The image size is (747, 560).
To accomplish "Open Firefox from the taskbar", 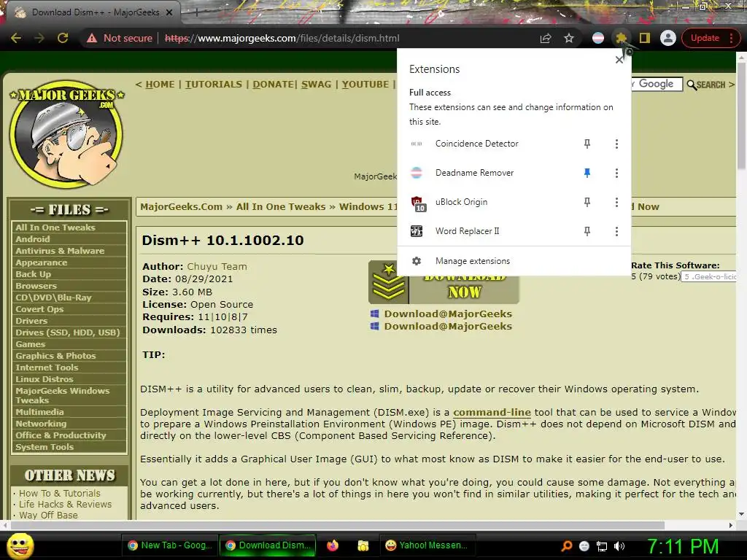I will 332,545.
